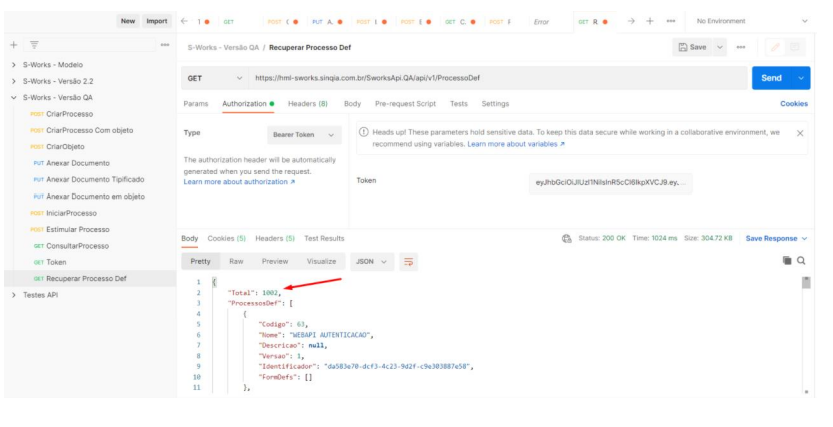
Task: Open the Token request in sidebar
Action: click(56, 262)
